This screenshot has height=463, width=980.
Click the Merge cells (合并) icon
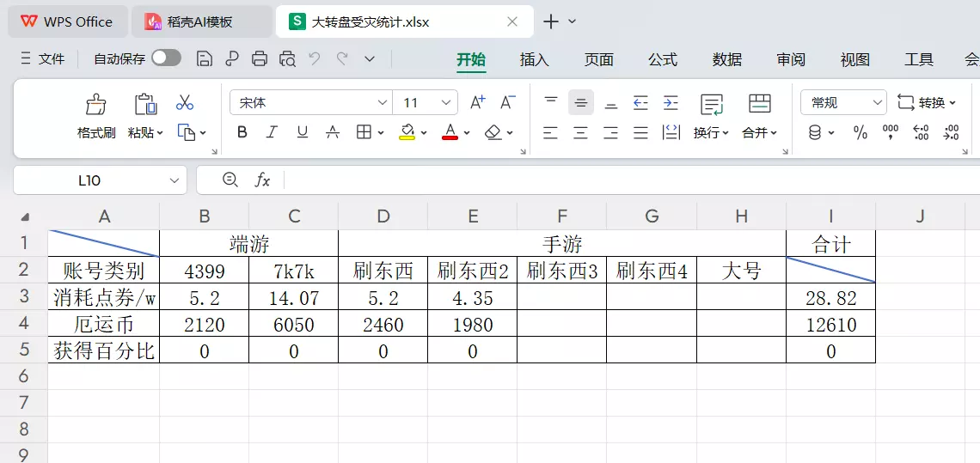click(x=760, y=104)
